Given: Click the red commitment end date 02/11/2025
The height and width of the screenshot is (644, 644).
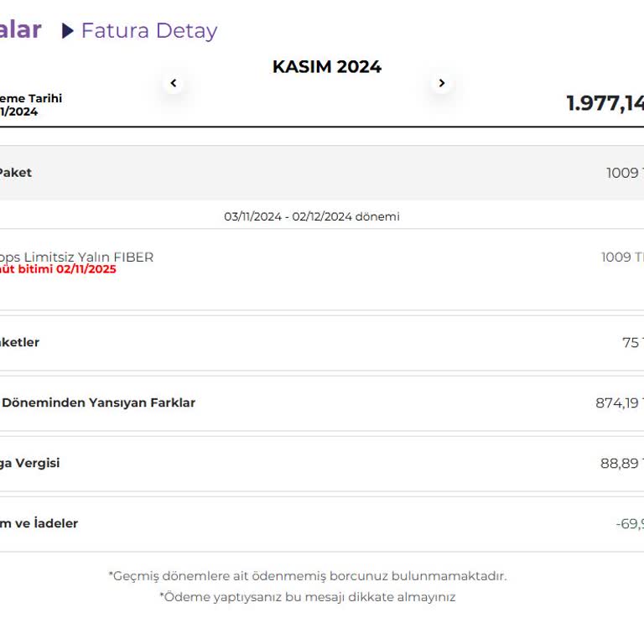Looking at the screenshot, I should (59, 269).
